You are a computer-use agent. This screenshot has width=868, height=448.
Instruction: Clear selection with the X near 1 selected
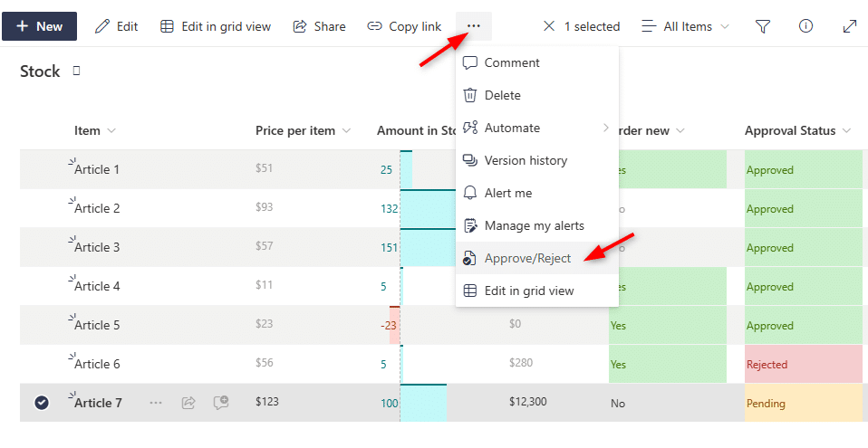(548, 26)
